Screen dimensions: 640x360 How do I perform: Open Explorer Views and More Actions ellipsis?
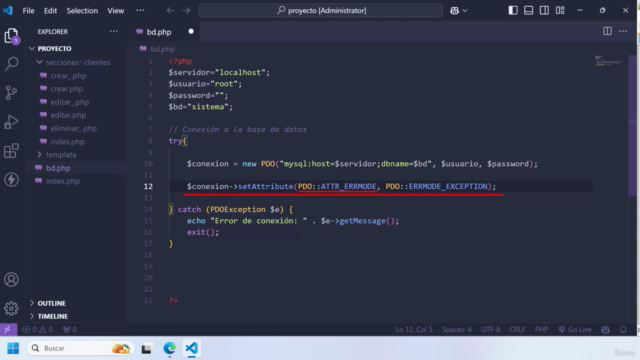113,31
